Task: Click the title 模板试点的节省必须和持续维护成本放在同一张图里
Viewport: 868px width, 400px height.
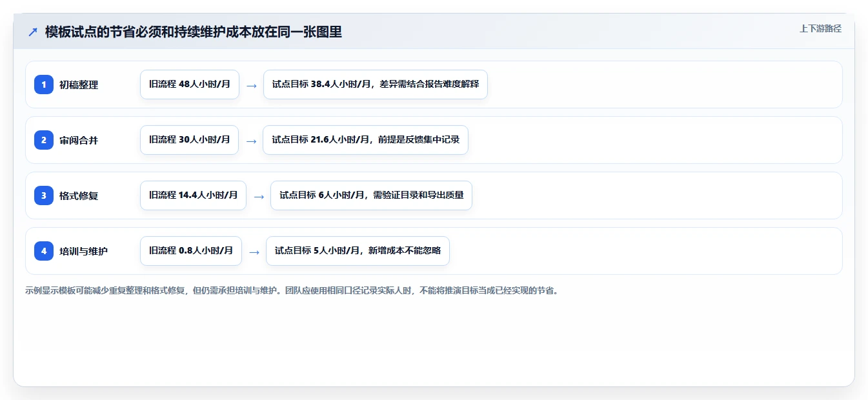Action: (194, 32)
